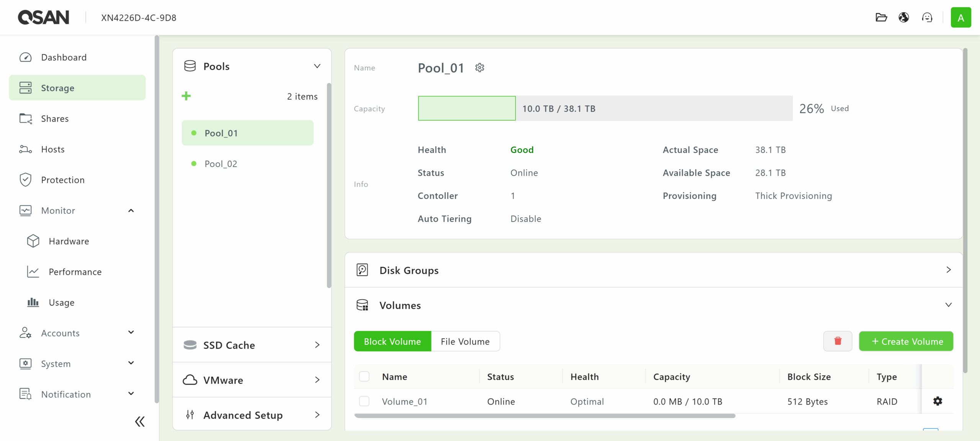Expand the Accounts menu in sidebar
Image resolution: width=980 pixels, height=441 pixels.
[131, 333]
